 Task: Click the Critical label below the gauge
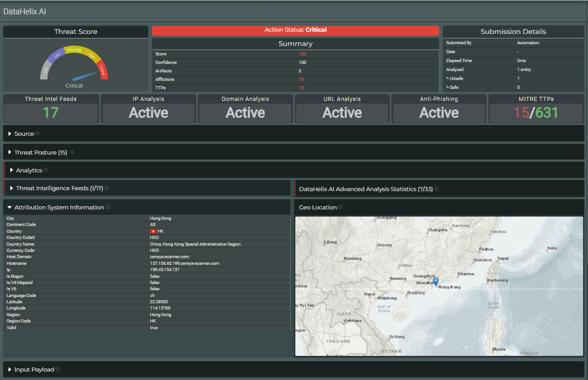(x=74, y=86)
